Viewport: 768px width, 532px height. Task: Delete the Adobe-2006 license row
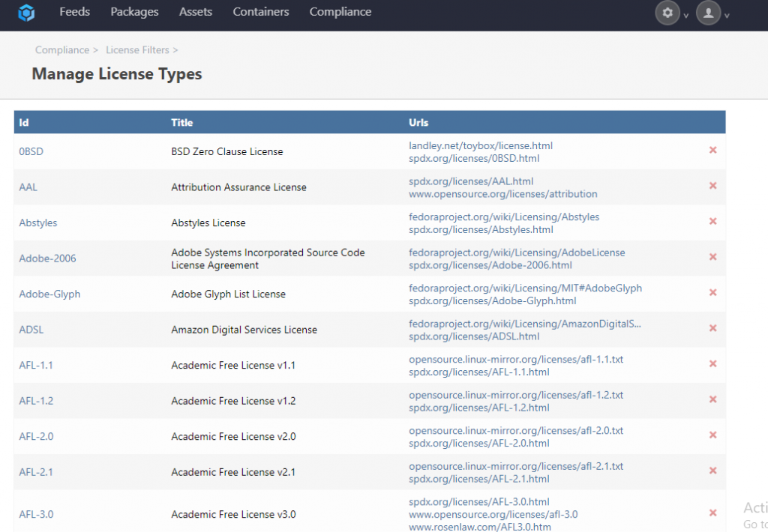pyautogui.click(x=712, y=257)
